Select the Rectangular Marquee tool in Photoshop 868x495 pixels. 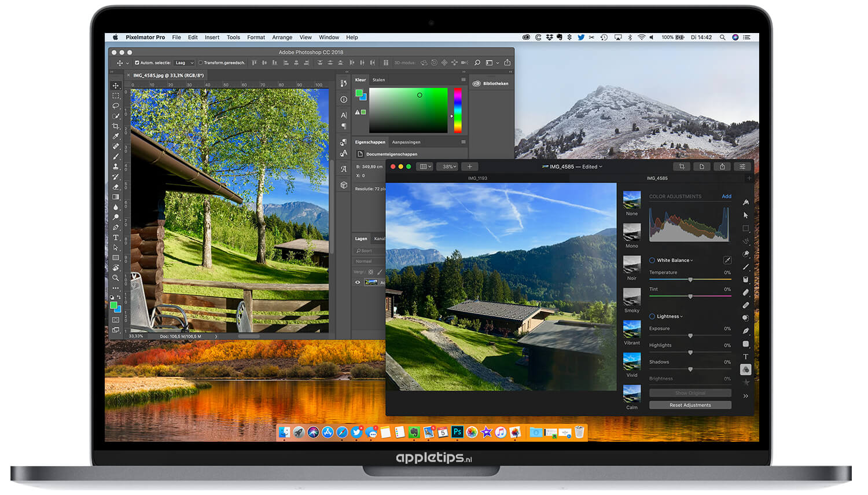[x=116, y=96]
